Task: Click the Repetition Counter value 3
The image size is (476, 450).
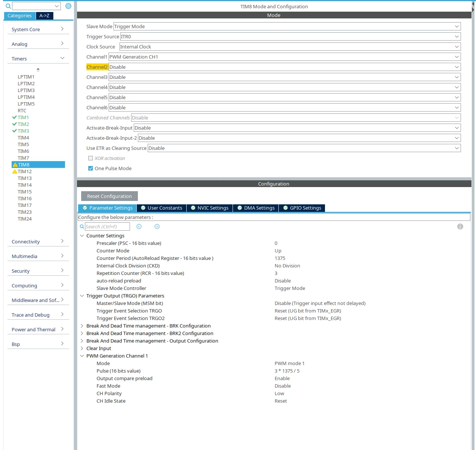Action: pos(276,273)
